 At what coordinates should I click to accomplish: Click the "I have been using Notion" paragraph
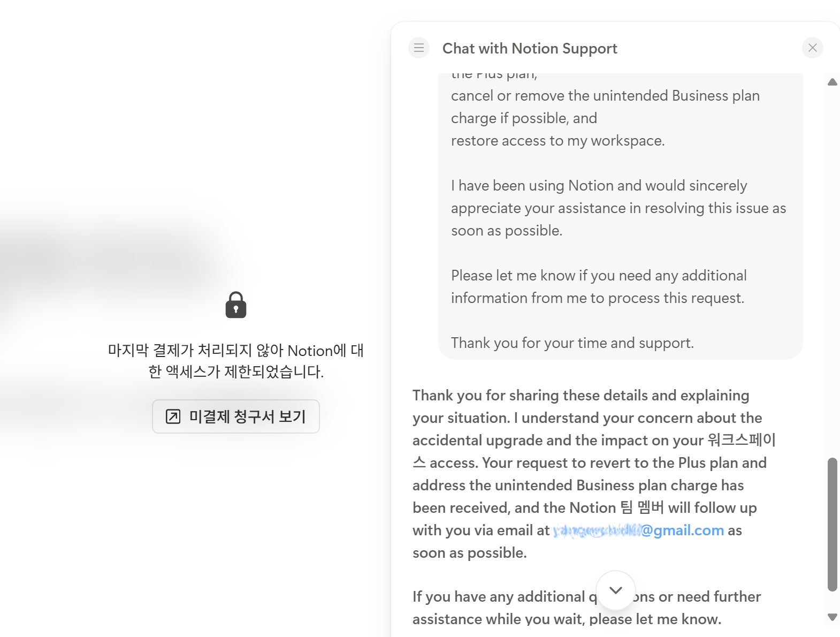tap(618, 208)
